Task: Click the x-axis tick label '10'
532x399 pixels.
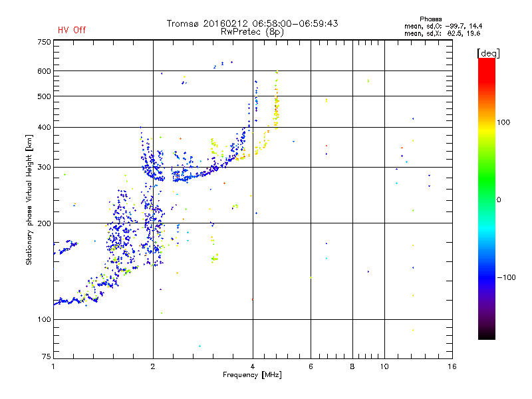Action: tap(384, 366)
